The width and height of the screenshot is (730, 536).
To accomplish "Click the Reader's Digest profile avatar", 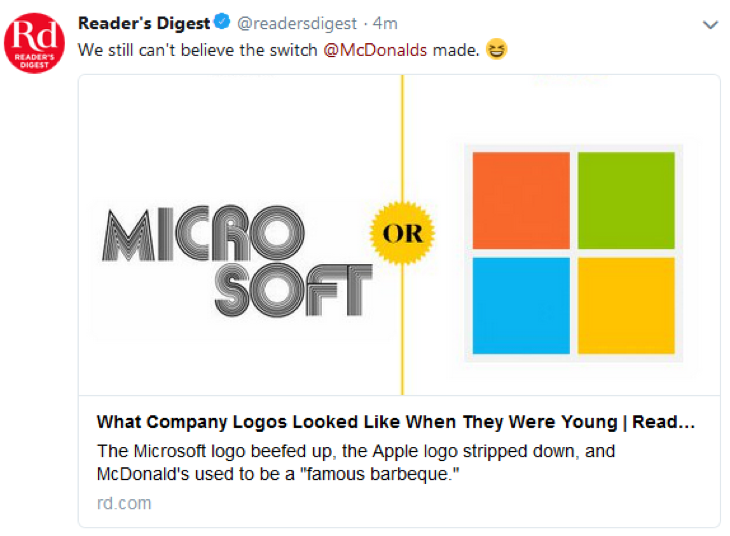I will point(36,46).
